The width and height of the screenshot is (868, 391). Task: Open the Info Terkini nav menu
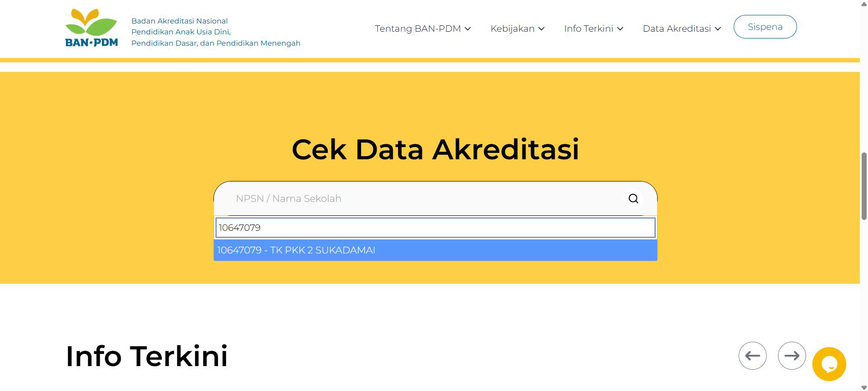[588, 29]
